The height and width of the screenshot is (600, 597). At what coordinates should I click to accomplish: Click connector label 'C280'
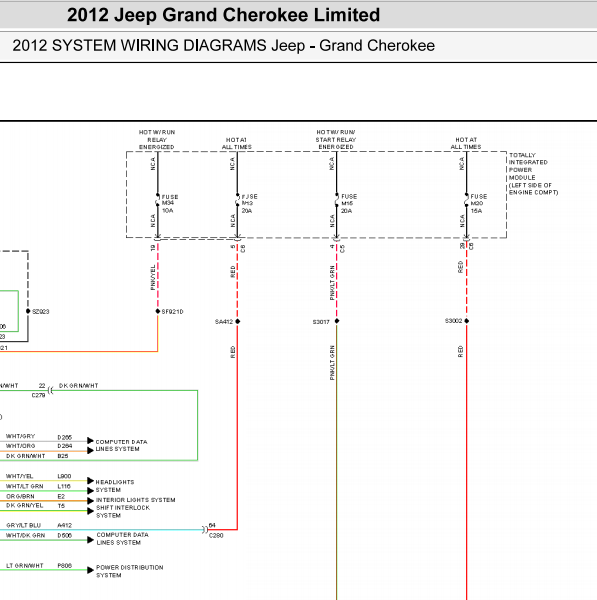tap(216, 535)
